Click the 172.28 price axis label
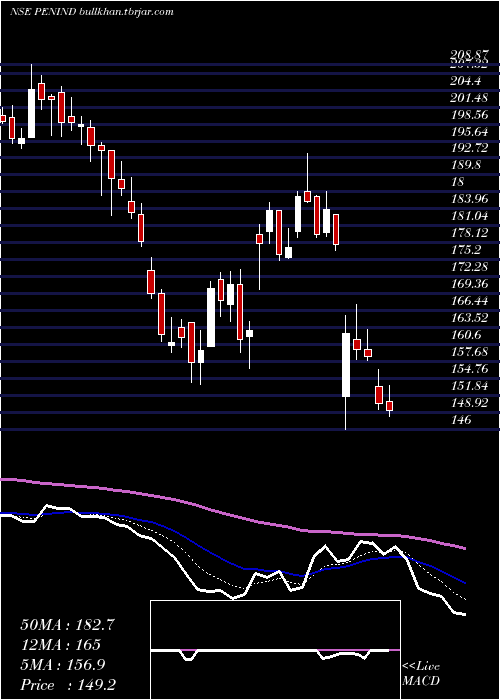The height and width of the screenshot is (700, 500). point(469,267)
